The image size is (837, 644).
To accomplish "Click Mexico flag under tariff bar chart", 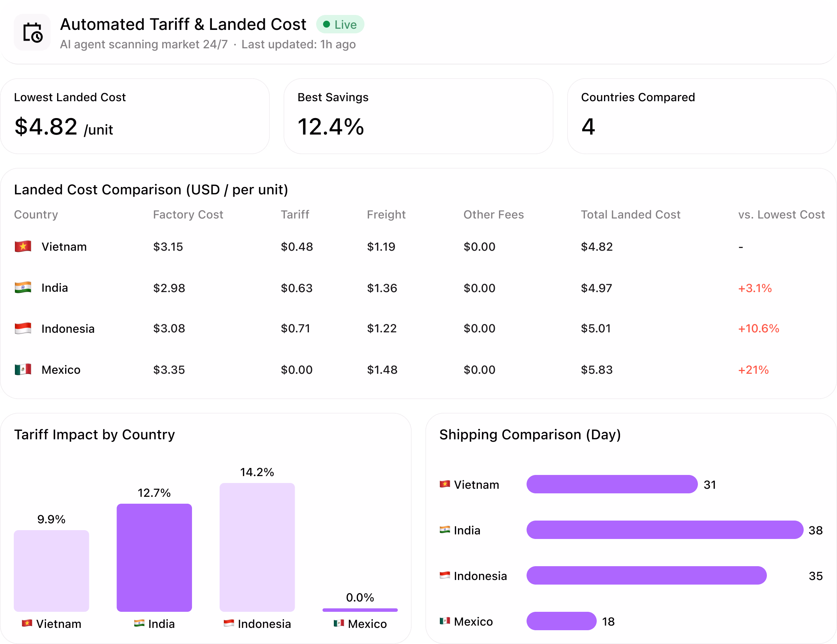I will 339,623.
